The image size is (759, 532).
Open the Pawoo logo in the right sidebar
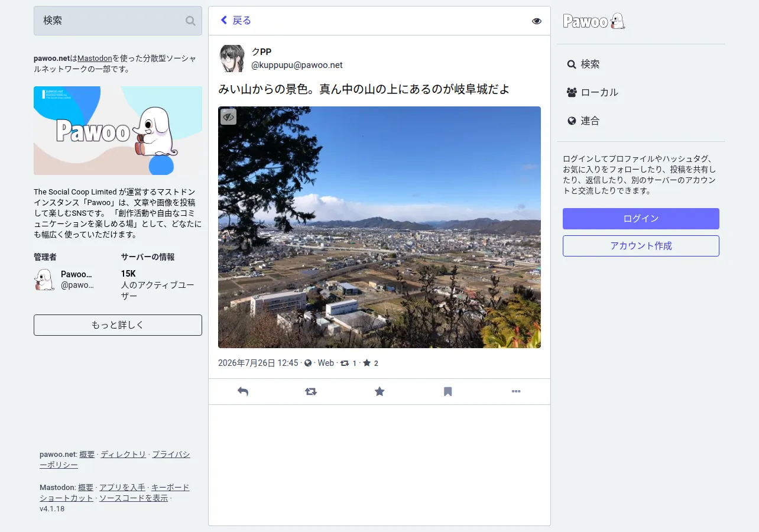594,21
